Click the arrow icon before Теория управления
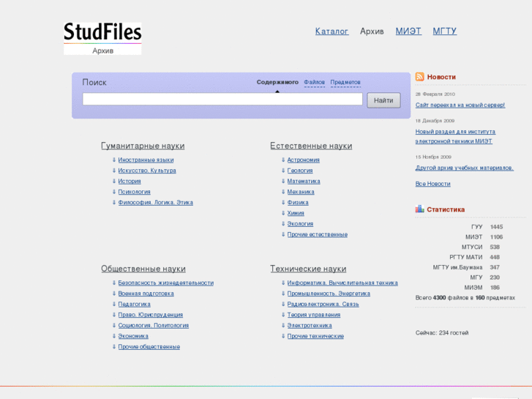Viewport: 532px width, 399px height. pos(283,315)
